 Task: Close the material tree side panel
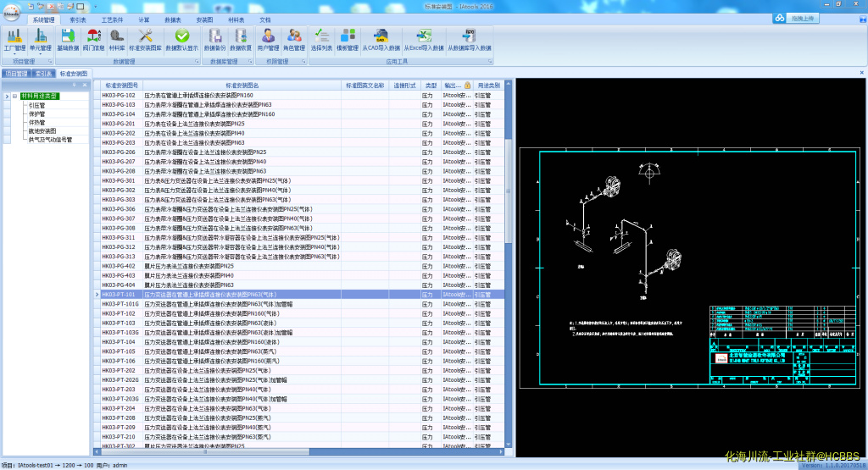click(x=85, y=86)
